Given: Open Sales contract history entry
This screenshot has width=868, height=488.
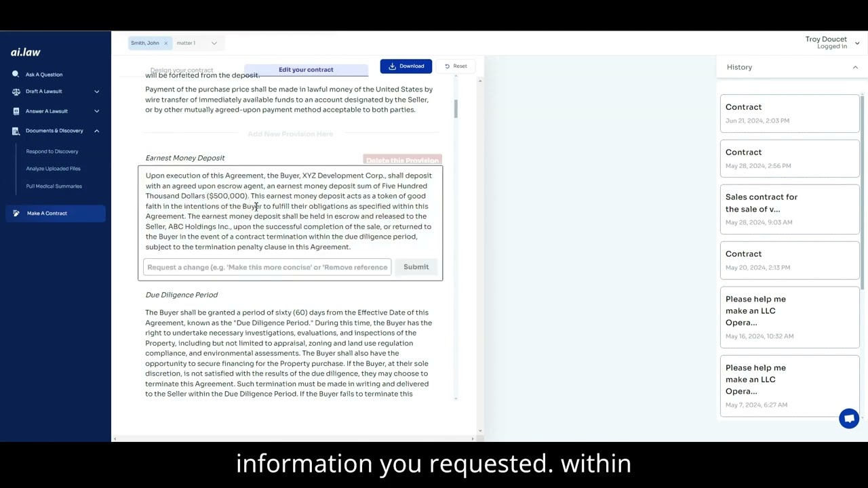Looking at the screenshot, I should tap(789, 209).
